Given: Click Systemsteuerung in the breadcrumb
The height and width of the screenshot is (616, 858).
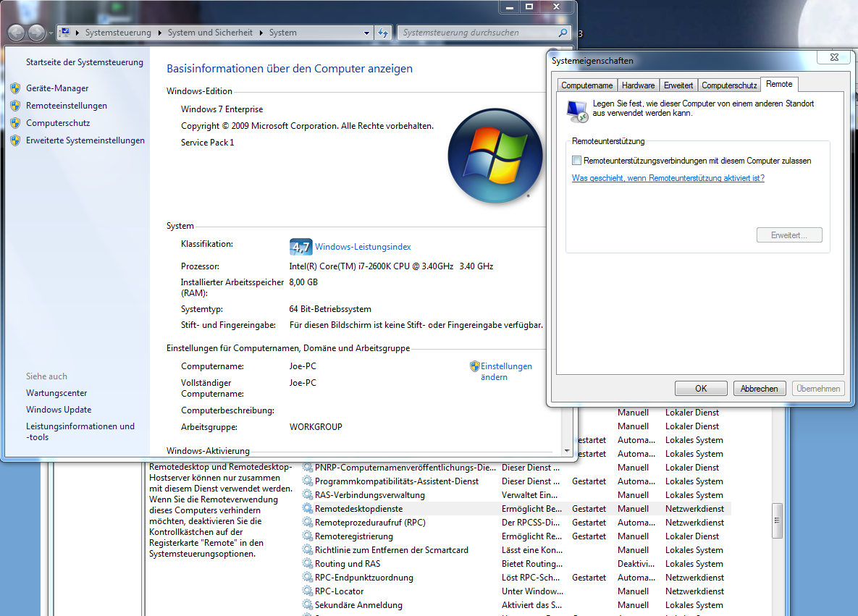Looking at the screenshot, I should point(118,33).
